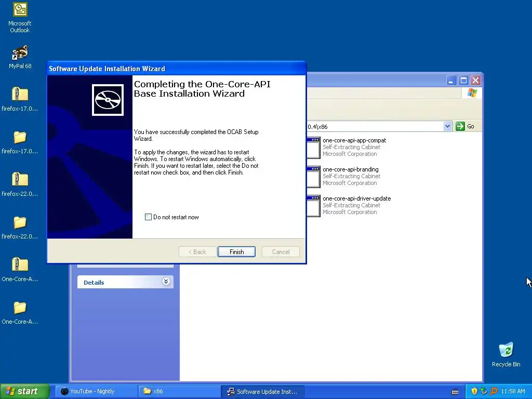Select the firefox-22.0 zip archive icon

[x=20, y=179]
